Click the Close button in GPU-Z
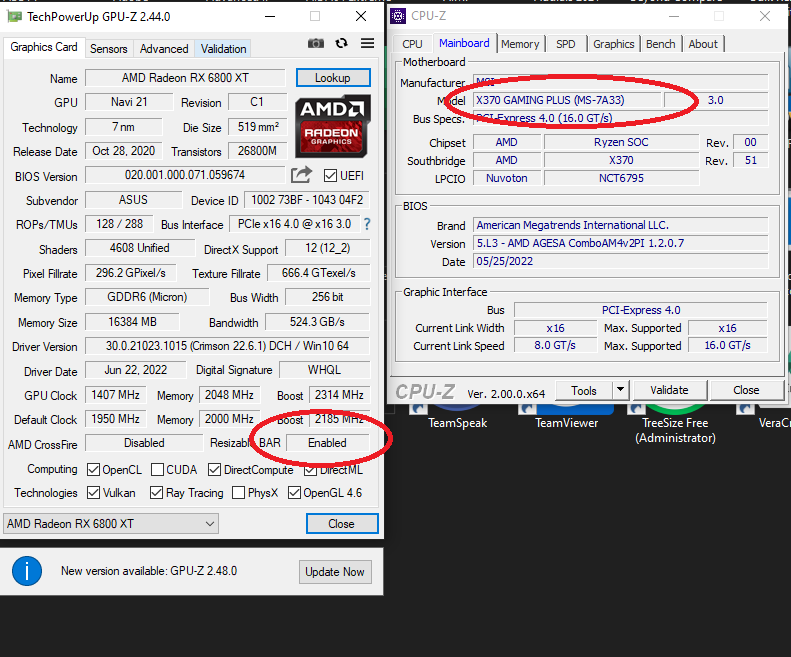 coord(342,524)
